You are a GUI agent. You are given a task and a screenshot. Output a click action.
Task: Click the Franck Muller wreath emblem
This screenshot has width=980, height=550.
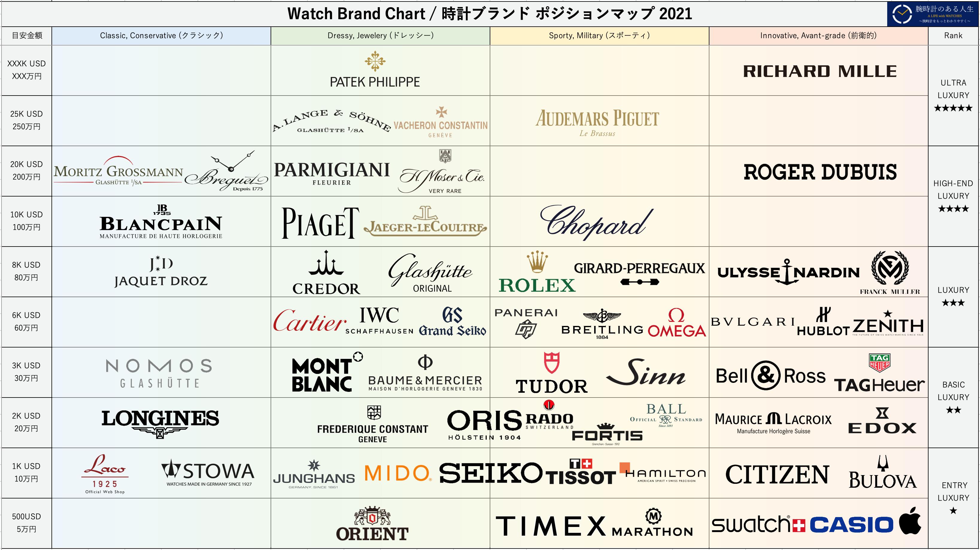890,268
